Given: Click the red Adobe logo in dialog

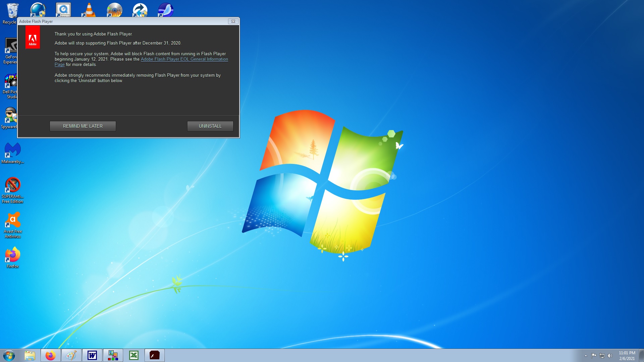Looking at the screenshot, I should click(33, 37).
